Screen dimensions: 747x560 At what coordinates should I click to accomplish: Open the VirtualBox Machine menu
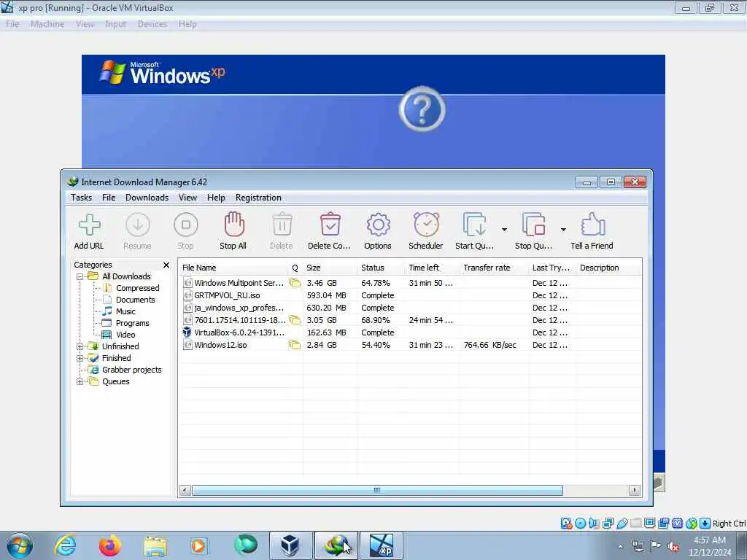point(47,24)
